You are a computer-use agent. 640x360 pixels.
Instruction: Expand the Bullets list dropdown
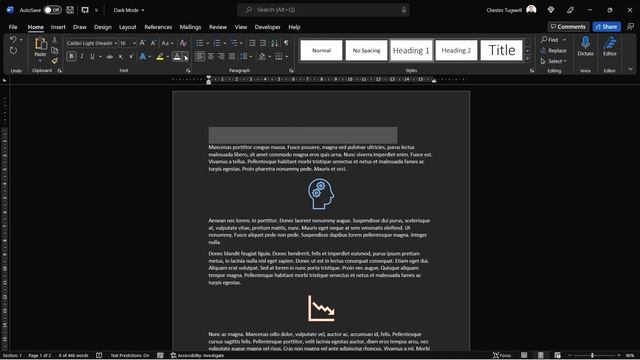tap(208, 43)
